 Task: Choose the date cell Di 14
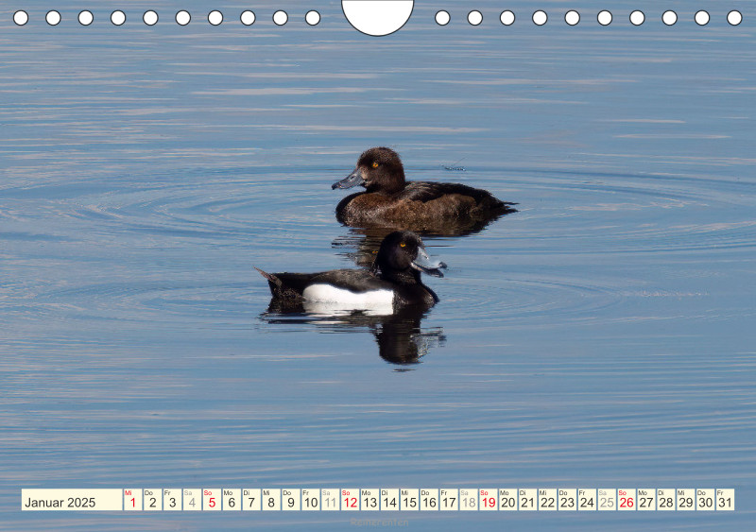tap(389, 499)
